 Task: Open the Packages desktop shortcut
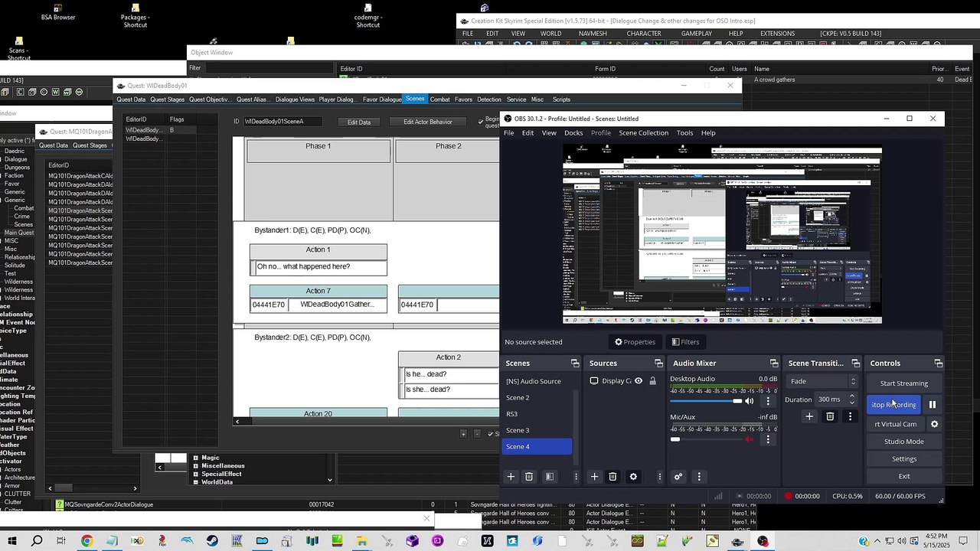click(x=135, y=17)
